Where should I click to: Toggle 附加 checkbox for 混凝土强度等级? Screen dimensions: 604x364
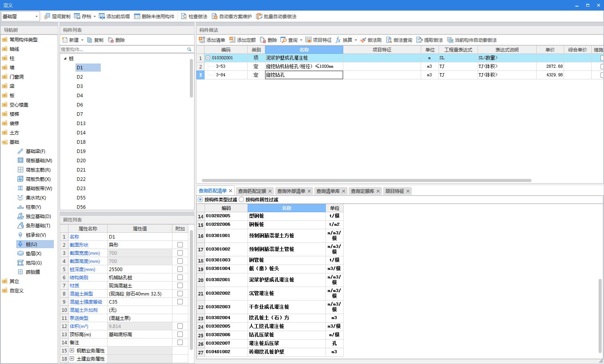[180, 302]
